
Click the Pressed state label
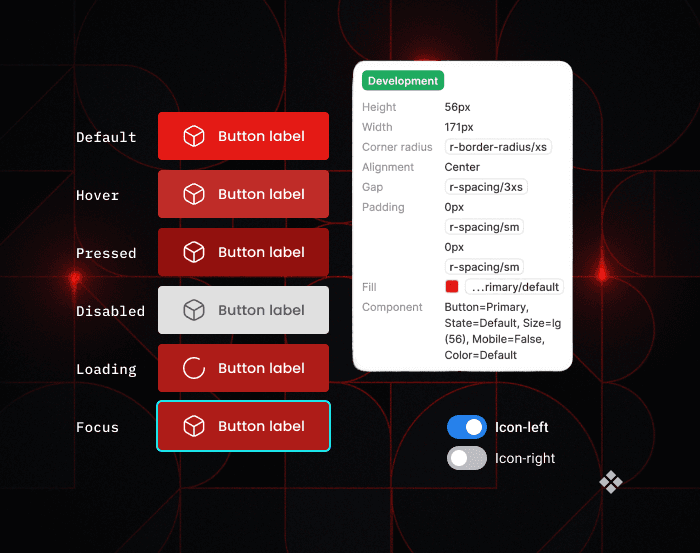pyautogui.click(x=106, y=253)
